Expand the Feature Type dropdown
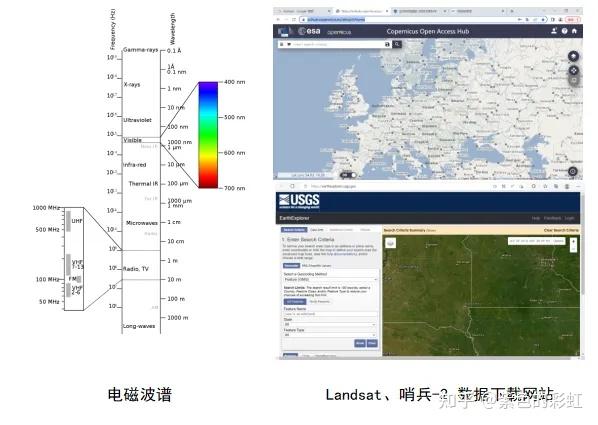The height and width of the screenshot is (425, 598). point(330,335)
